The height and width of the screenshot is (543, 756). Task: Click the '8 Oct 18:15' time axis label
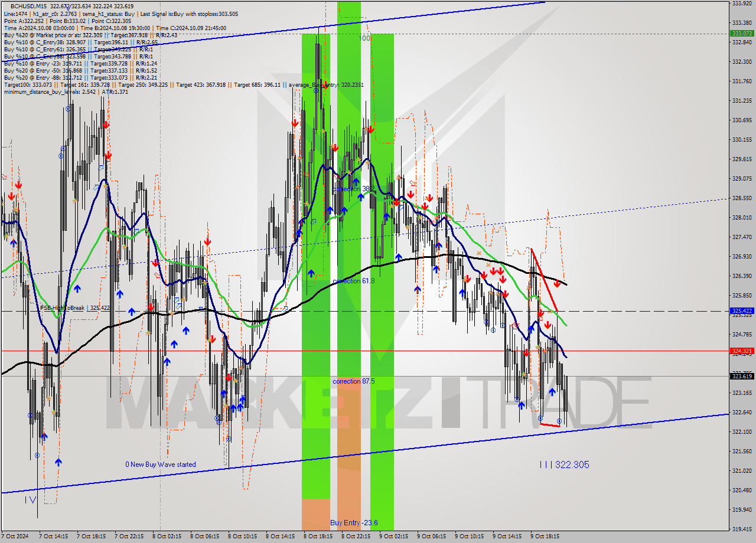318,537
